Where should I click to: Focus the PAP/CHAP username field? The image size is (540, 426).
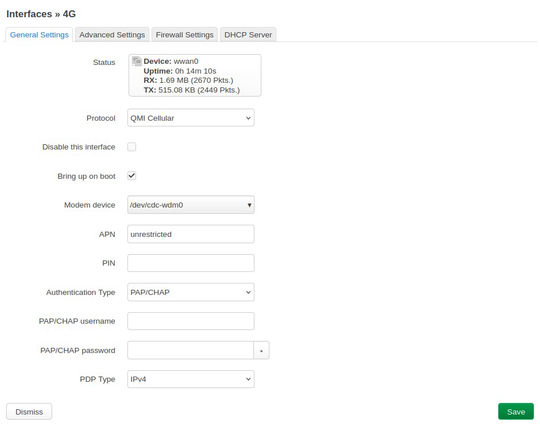click(x=191, y=321)
